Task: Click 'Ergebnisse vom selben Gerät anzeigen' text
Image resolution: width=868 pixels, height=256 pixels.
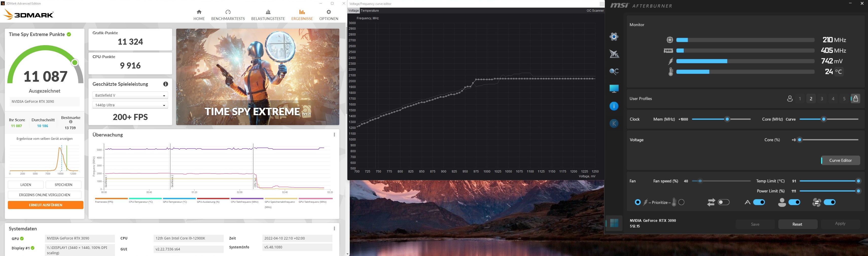Action: coord(44,139)
